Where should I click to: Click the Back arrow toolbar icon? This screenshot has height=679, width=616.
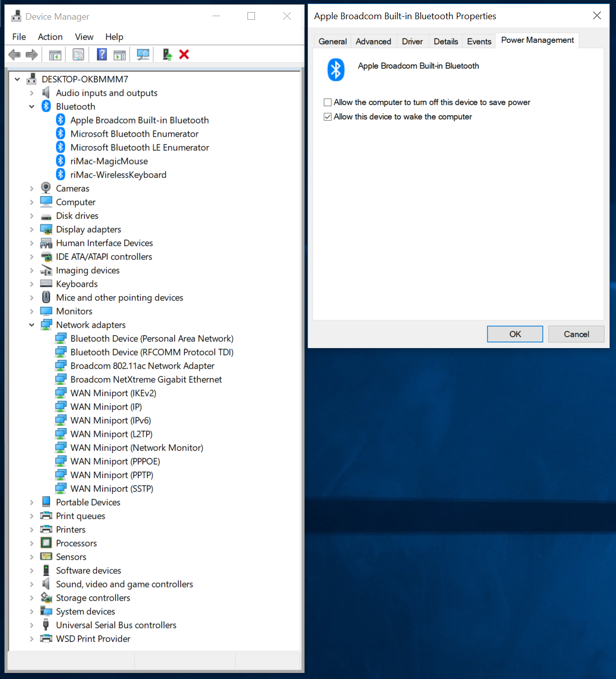[15, 55]
